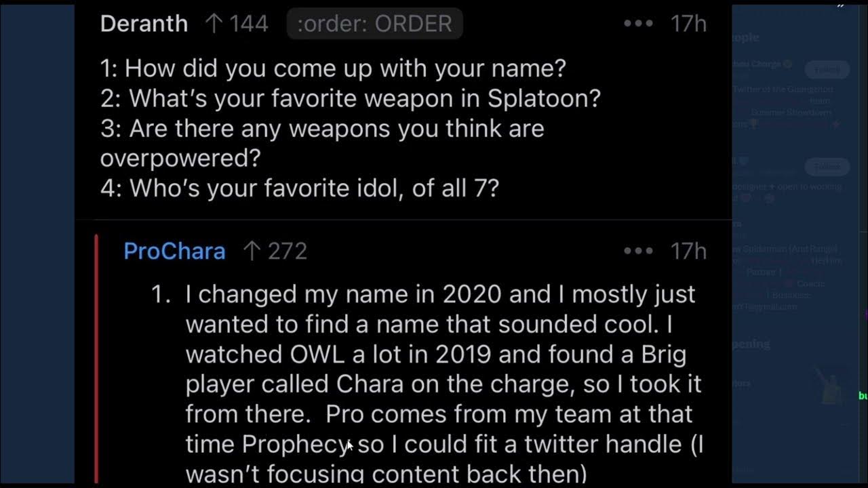The width and height of the screenshot is (868, 488).
Task: Open three-dot menu on Deranth's comment
Action: tap(638, 24)
